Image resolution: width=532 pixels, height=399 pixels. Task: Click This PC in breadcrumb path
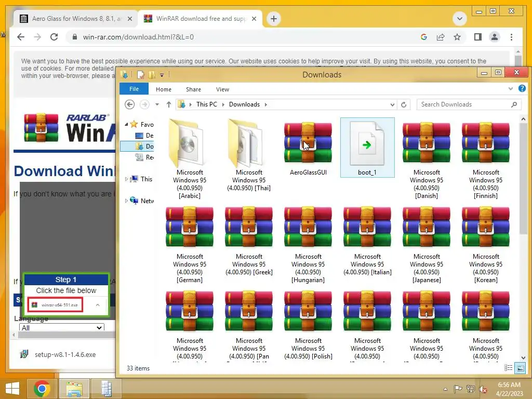click(x=207, y=104)
